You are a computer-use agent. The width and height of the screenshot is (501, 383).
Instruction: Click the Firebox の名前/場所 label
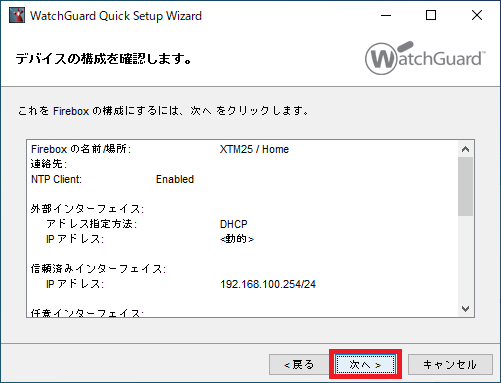81,149
